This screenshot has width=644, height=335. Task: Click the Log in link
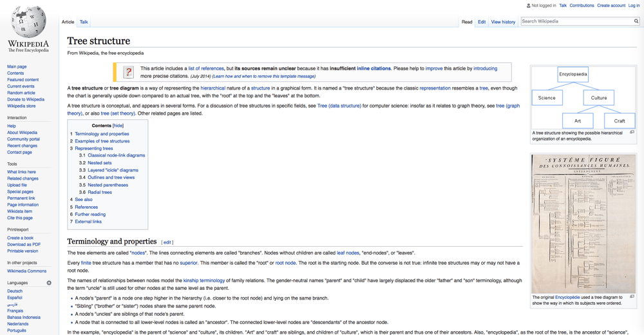click(634, 5)
